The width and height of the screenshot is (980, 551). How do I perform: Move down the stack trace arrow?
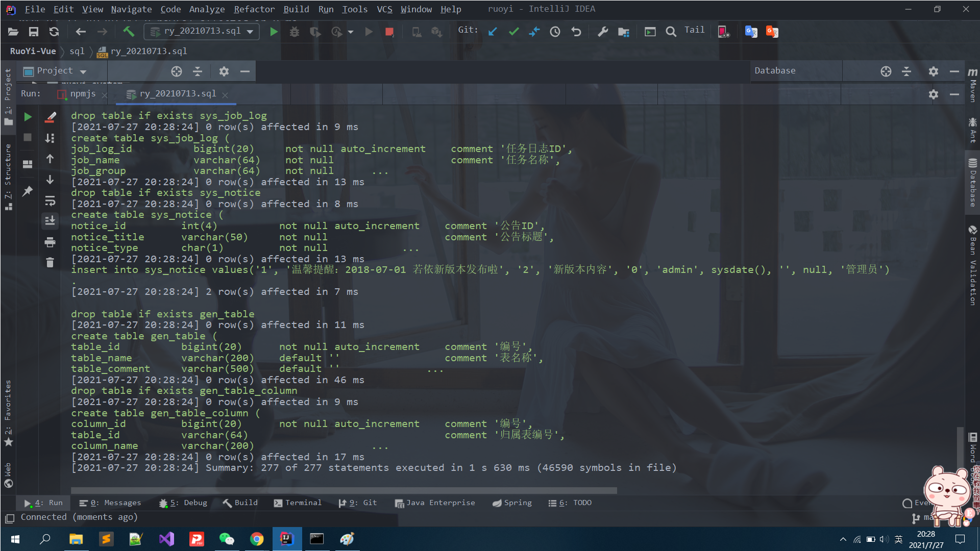[50, 180]
